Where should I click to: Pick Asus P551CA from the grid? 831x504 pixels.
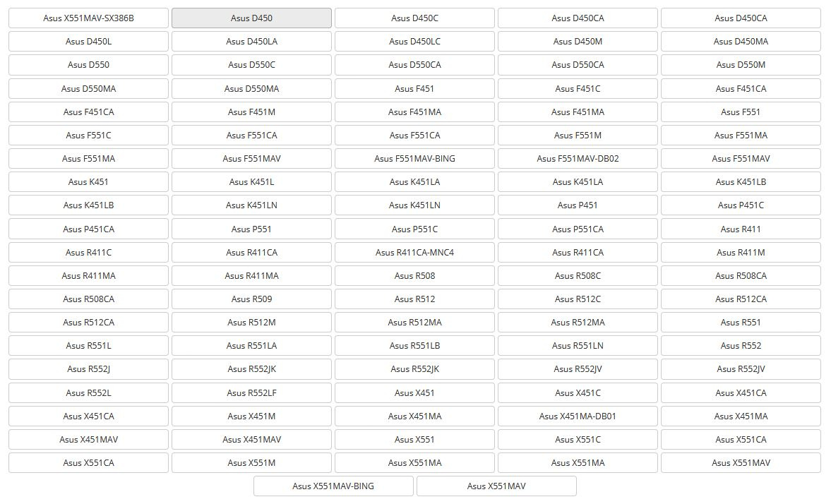click(x=578, y=229)
